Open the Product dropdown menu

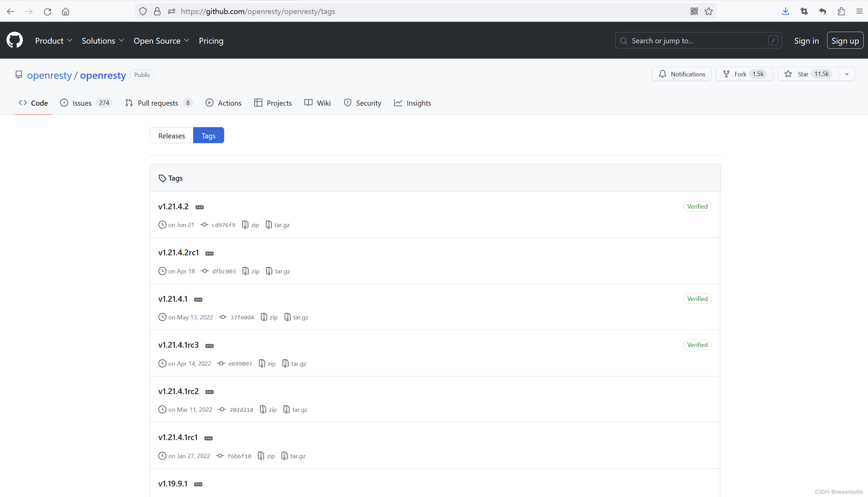[x=53, y=41]
